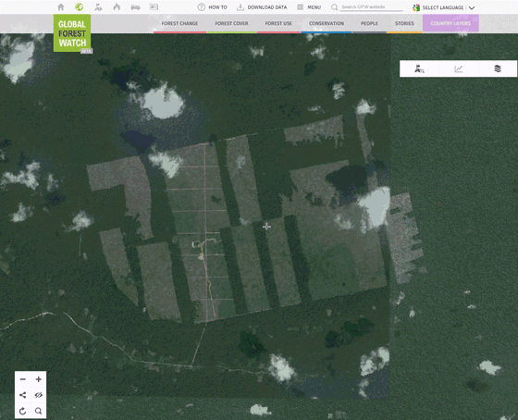Click the share map icon
Image resolution: width=518 pixels, height=420 pixels.
(23, 395)
